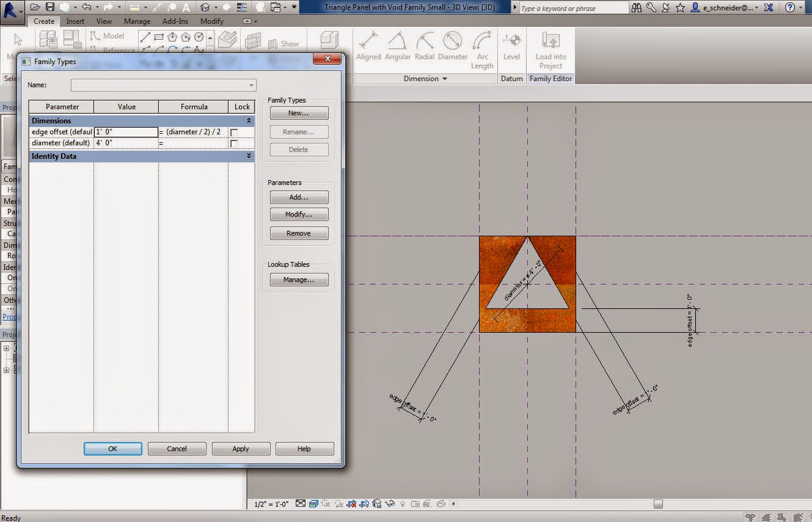Switch to the Manage ribbon tab
Screen dimensions: 812x522
tap(137, 21)
